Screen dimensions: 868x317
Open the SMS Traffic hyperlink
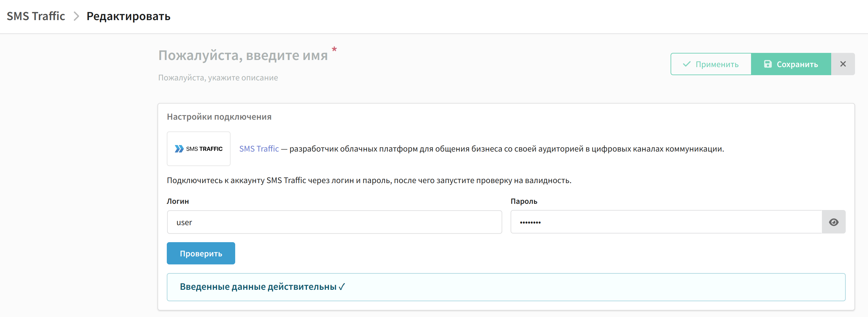[x=259, y=148]
